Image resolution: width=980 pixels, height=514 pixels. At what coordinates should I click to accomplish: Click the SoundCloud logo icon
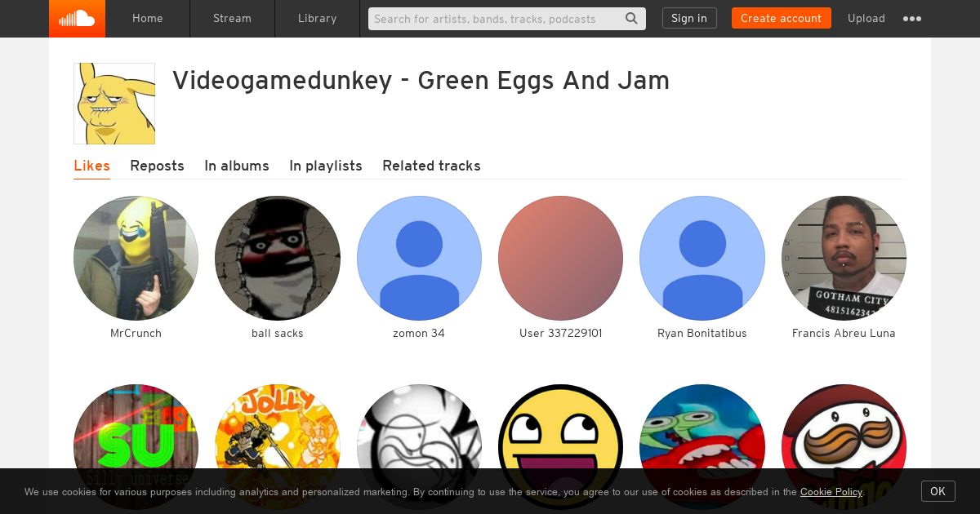[77, 18]
